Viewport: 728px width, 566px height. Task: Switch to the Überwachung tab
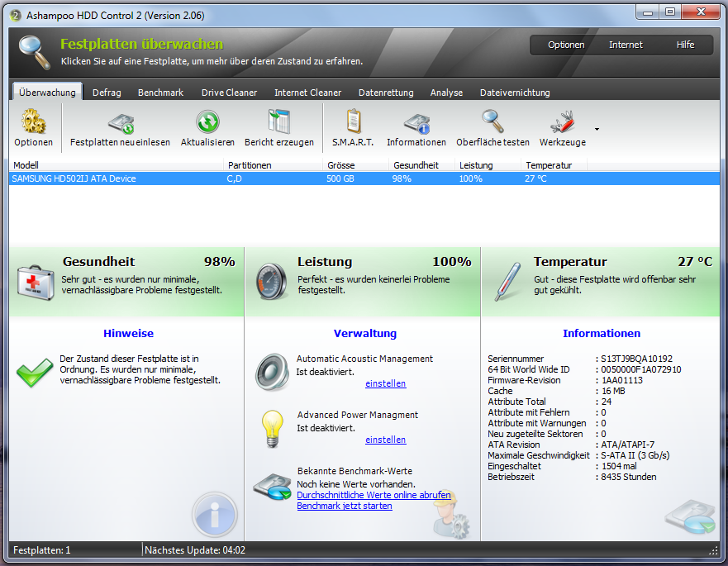[x=47, y=93]
